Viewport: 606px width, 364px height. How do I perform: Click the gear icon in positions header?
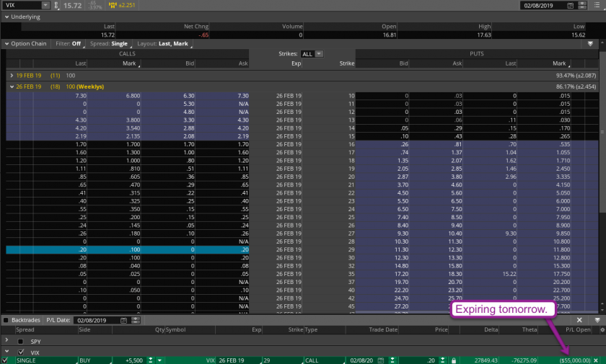601,330
